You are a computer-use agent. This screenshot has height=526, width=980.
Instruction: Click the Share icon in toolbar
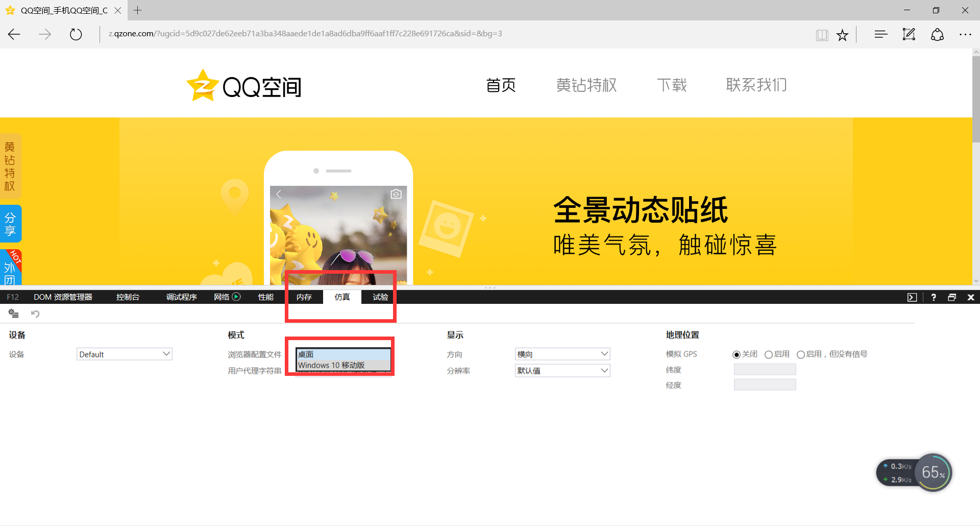tap(937, 34)
